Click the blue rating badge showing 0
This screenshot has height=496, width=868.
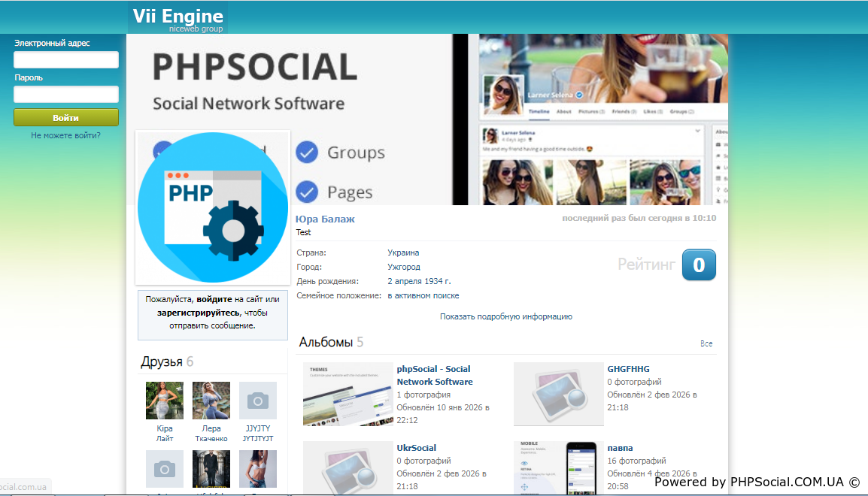click(698, 265)
